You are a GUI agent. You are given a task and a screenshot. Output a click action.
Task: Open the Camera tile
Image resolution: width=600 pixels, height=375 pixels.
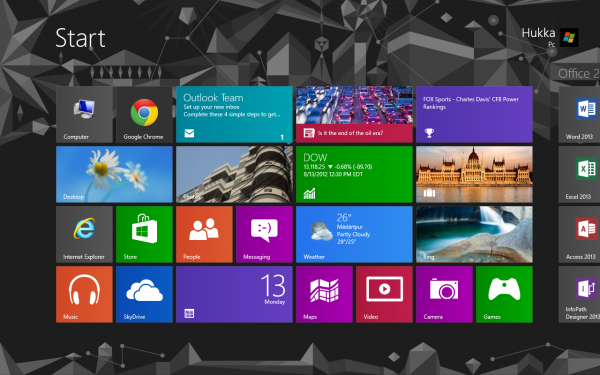pos(444,294)
